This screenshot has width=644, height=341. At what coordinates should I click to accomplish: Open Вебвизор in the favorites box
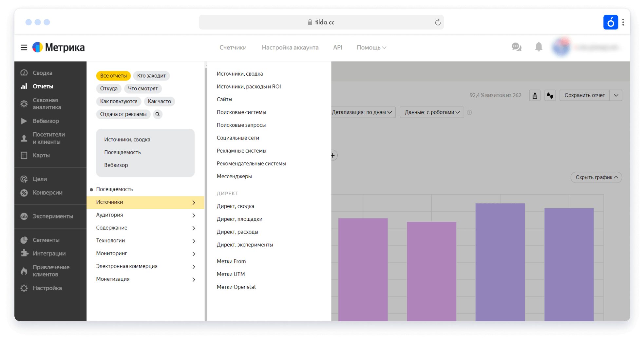pyautogui.click(x=116, y=165)
